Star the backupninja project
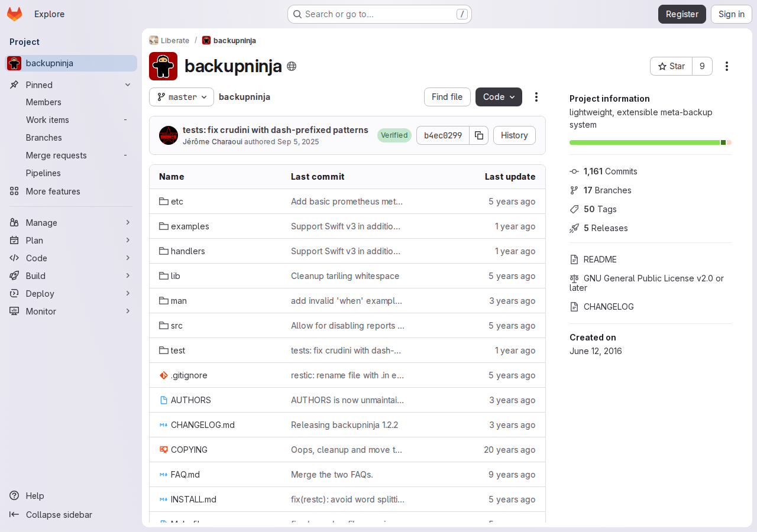Viewport: 757px width, 532px height. (671, 66)
